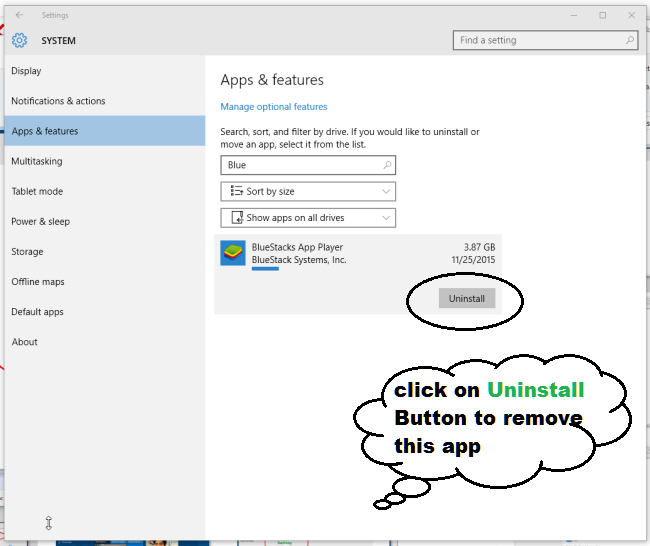The height and width of the screenshot is (546, 650).
Task: Expand the Show apps on all drives chevron
Action: pos(386,218)
